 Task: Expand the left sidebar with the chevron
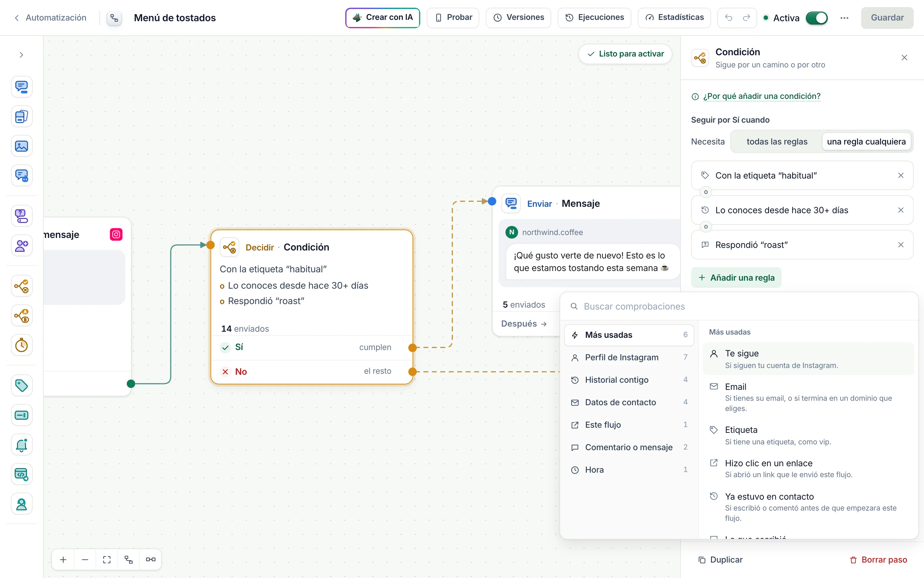(x=21, y=55)
